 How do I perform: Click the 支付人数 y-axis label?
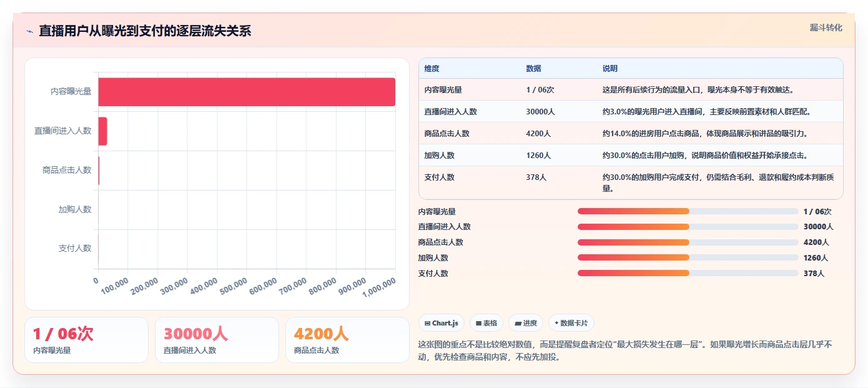(75, 249)
